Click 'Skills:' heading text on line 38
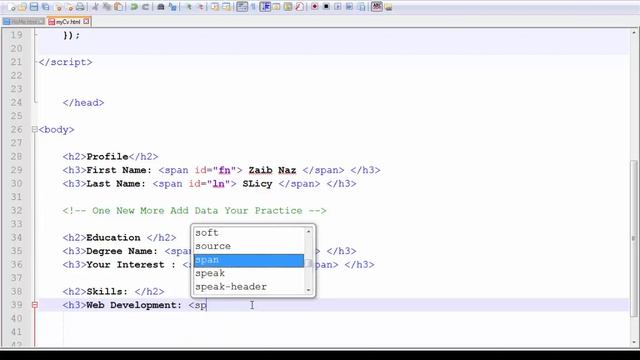Screen dimensions: 640x360 coord(107,291)
